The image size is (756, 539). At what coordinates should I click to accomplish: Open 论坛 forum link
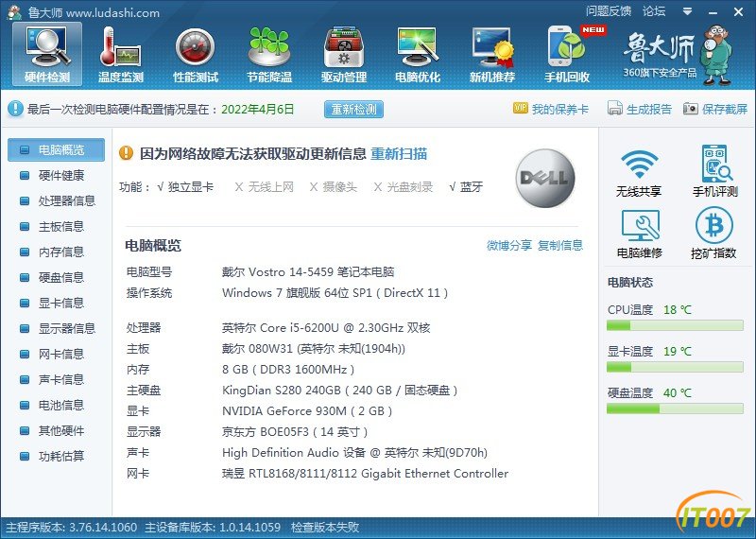click(x=654, y=11)
